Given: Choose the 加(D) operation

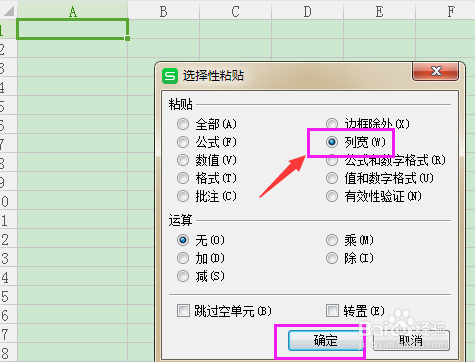Looking at the screenshot, I should point(183,258).
